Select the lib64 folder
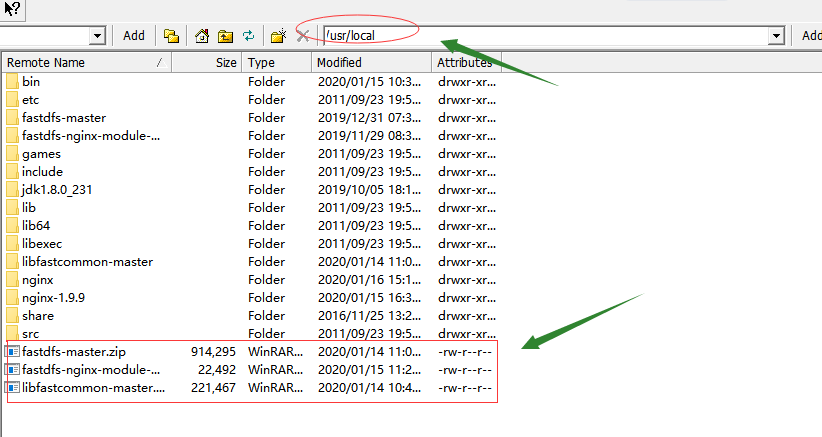 [x=36, y=226]
